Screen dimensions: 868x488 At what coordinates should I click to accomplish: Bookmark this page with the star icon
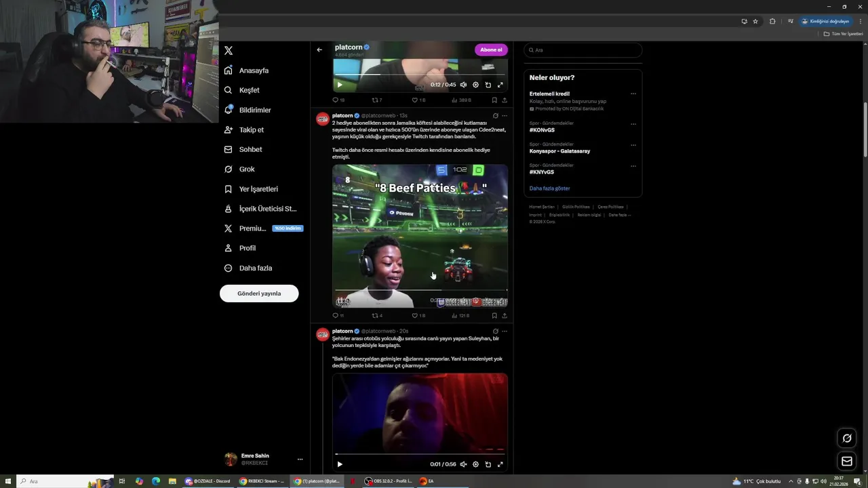coord(755,21)
